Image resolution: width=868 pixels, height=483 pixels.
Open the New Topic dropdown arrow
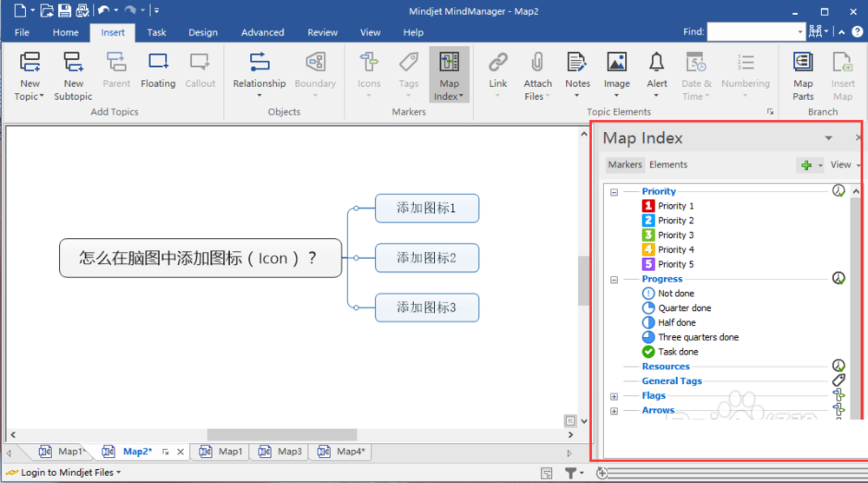pos(42,96)
